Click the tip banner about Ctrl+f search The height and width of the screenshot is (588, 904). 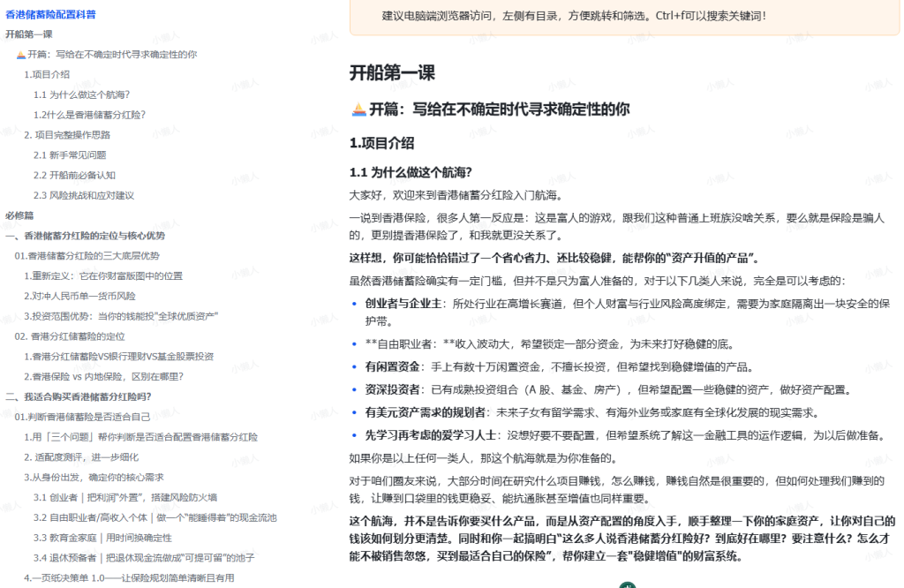624,17
